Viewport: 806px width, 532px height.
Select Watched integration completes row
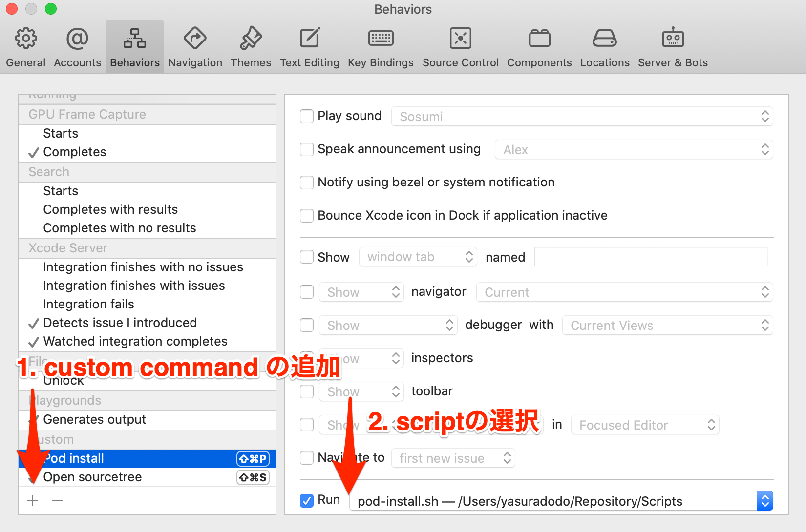tap(147, 342)
